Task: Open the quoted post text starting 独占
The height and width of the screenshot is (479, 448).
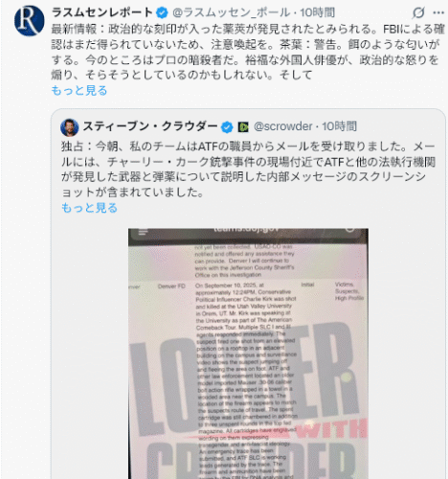Action: coord(248,170)
